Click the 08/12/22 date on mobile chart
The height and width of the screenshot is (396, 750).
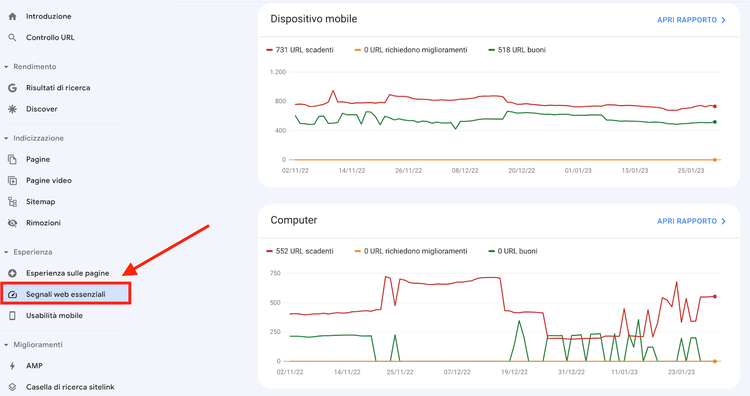coord(465,170)
